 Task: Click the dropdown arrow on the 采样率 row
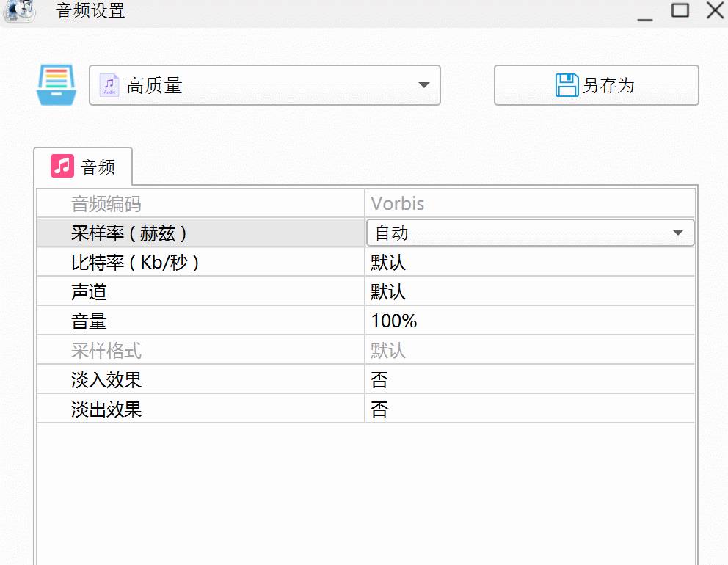click(680, 231)
